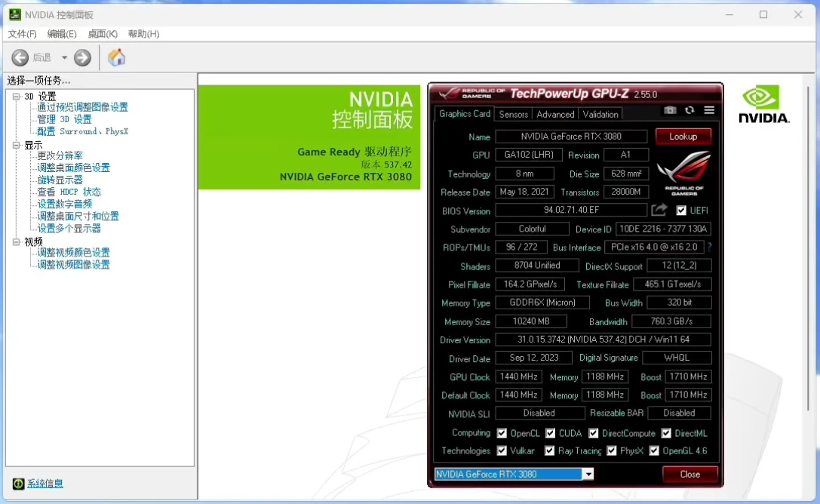Open the 文件(F) menu
Image resolution: width=820 pixels, height=504 pixels.
[22, 34]
